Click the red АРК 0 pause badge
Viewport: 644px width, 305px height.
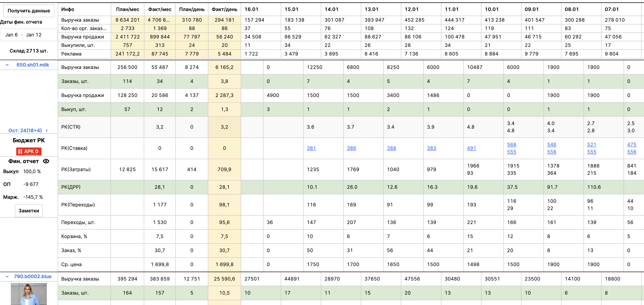29,151
